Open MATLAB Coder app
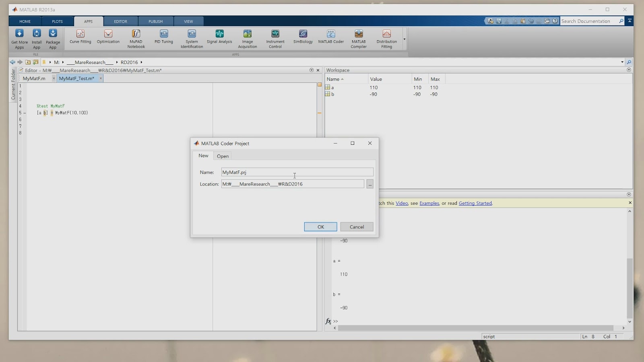 331,37
